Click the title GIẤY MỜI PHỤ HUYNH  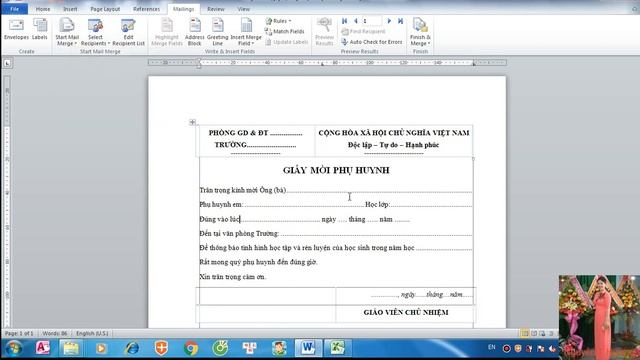336,170
